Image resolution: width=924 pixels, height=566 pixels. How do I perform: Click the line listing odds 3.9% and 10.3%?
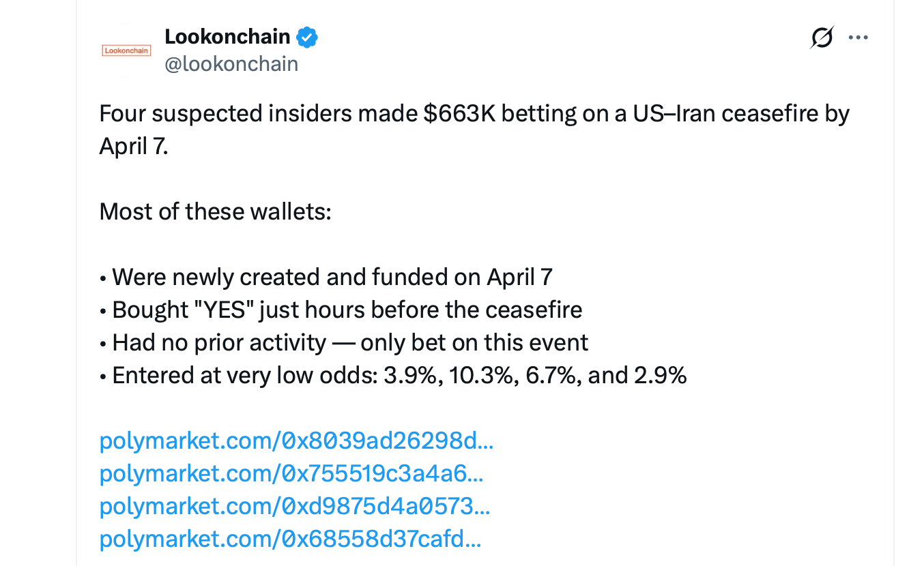pyautogui.click(x=392, y=375)
